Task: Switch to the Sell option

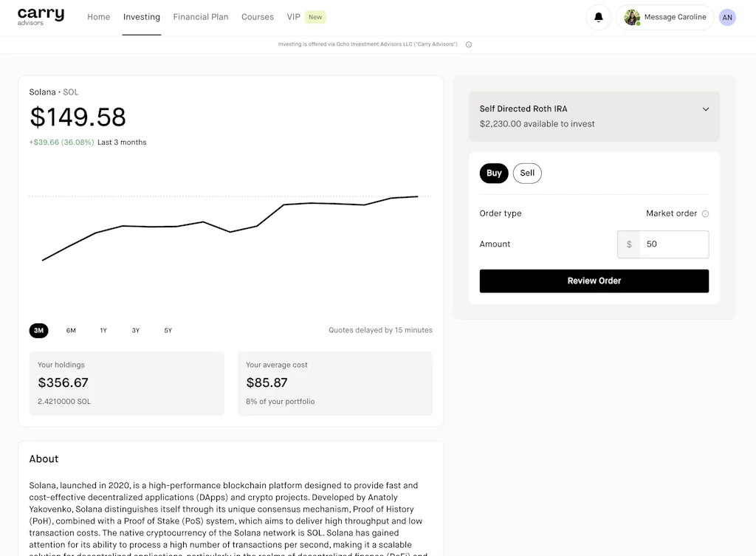Action: [527, 174]
